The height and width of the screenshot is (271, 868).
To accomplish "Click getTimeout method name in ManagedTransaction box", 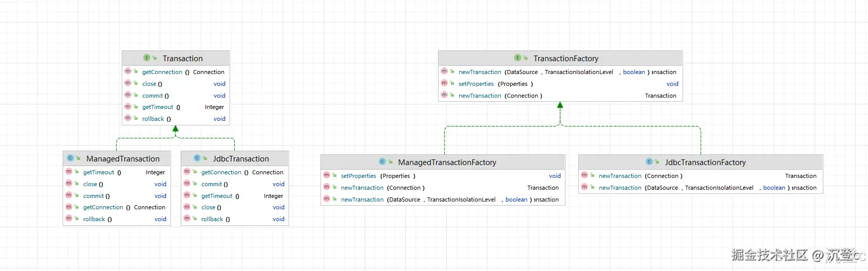I will pos(99,172).
